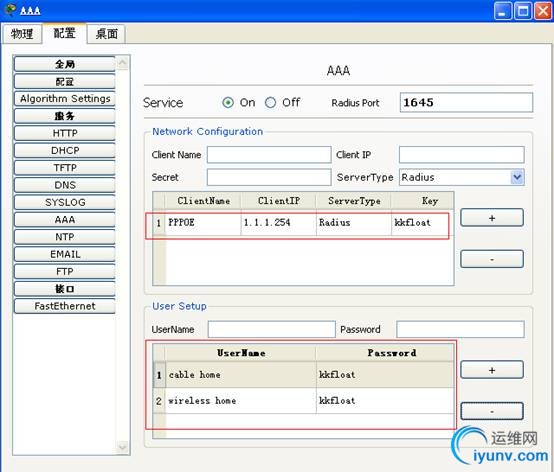
Task: Remove selected user with minus button
Action: tap(491, 411)
